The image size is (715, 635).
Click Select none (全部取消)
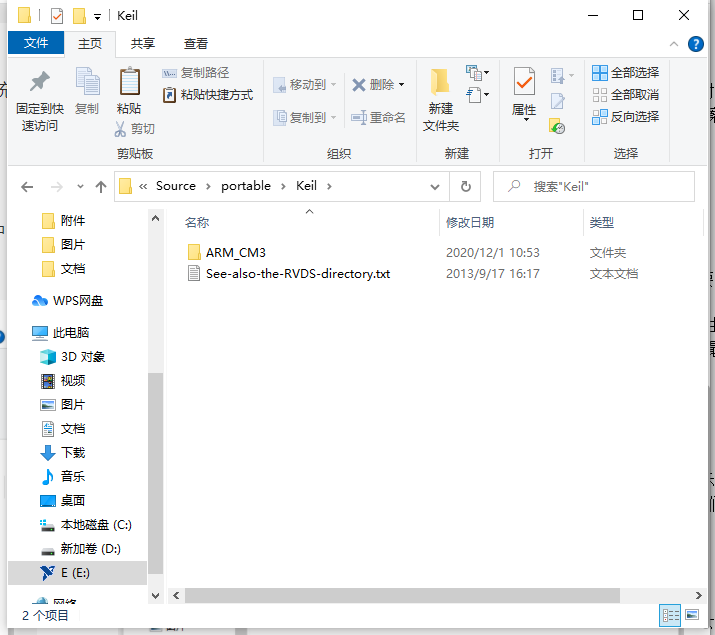coord(625,95)
